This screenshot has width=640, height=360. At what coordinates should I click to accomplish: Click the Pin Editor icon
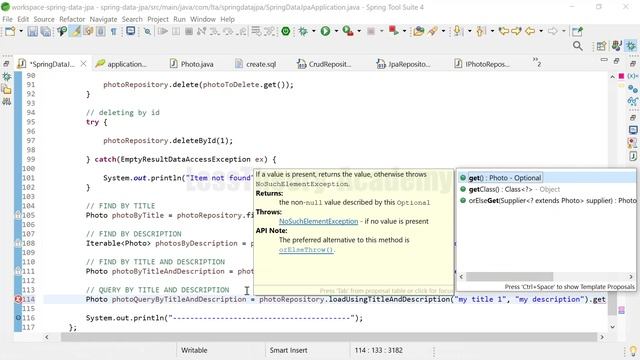point(577,31)
